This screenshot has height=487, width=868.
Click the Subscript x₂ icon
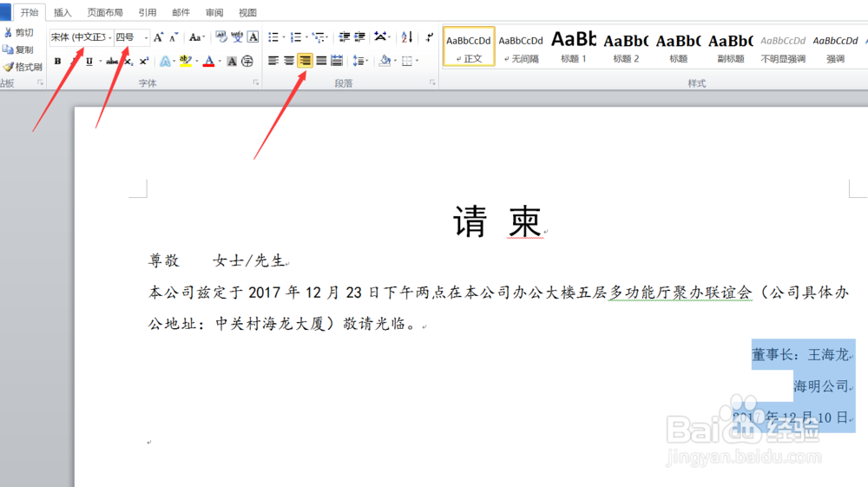[x=128, y=61]
